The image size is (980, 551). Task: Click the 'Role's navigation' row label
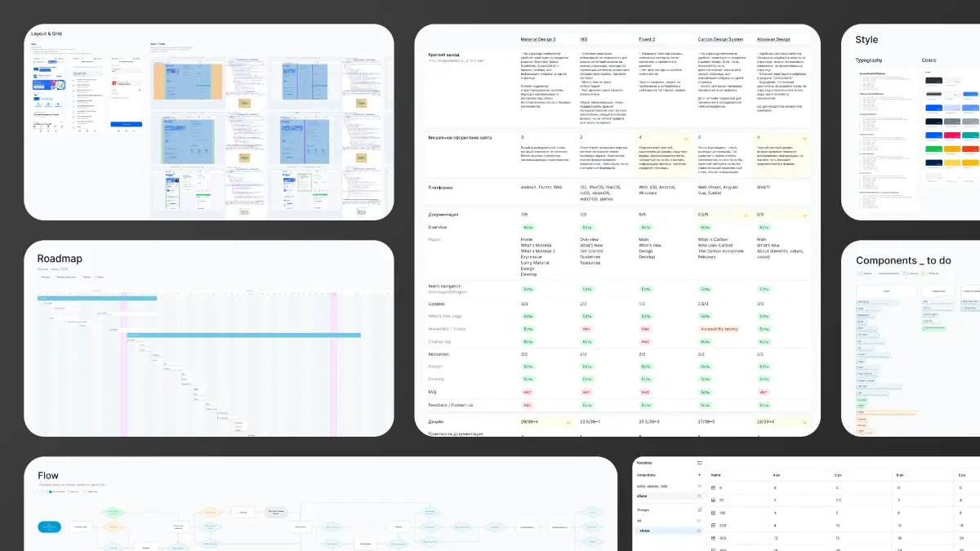(446, 286)
